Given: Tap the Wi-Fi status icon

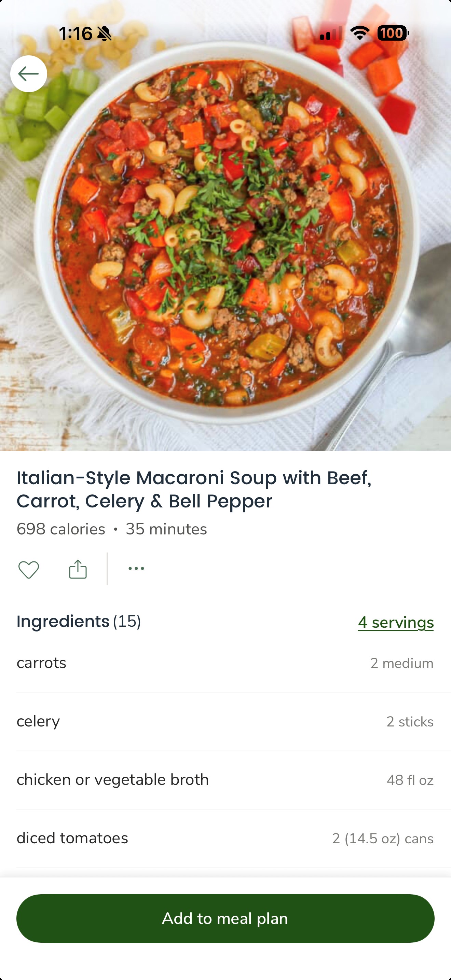Looking at the screenshot, I should click(360, 33).
